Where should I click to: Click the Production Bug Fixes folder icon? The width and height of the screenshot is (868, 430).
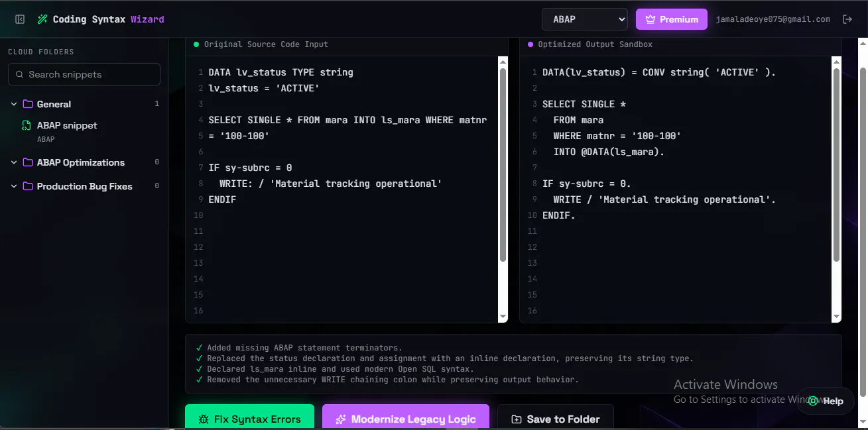[28, 186]
